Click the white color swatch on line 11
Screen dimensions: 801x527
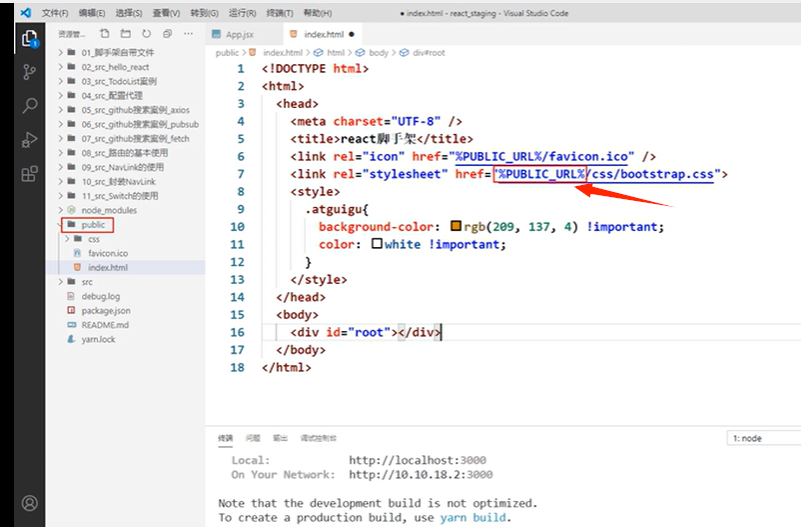[x=377, y=244]
